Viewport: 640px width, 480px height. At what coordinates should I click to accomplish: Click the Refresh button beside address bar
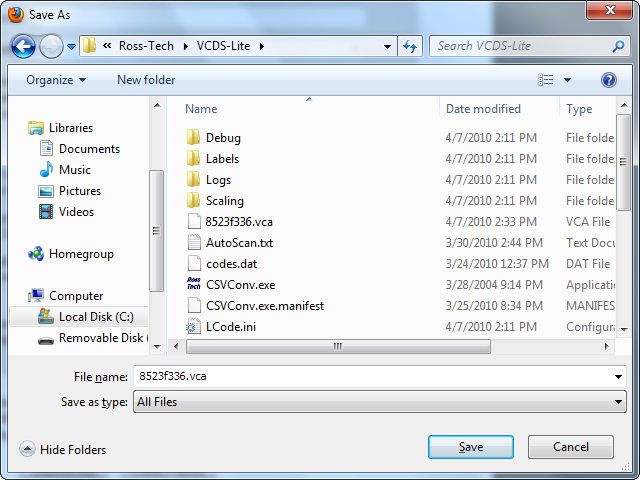coord(410,46)
